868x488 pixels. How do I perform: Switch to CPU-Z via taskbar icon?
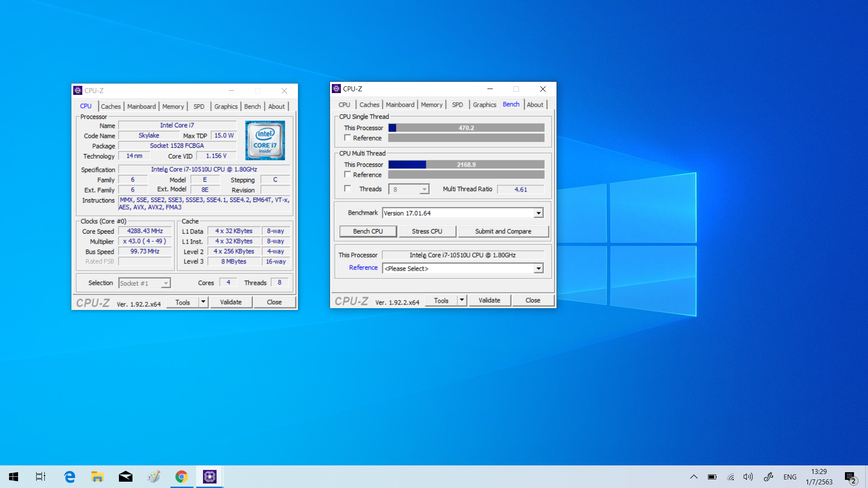coord(210,477)
